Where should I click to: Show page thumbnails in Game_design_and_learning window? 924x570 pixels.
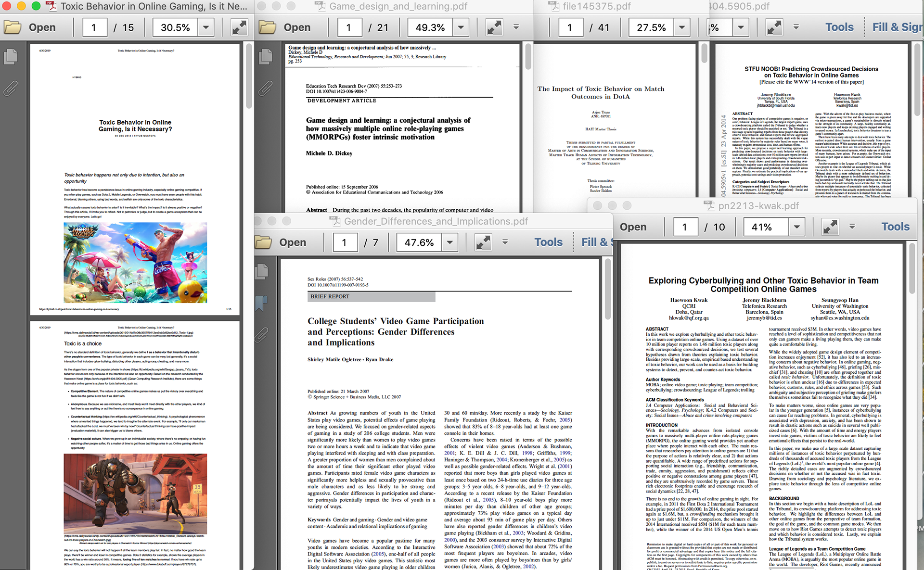pyautogui.click(x=265, y=57)
